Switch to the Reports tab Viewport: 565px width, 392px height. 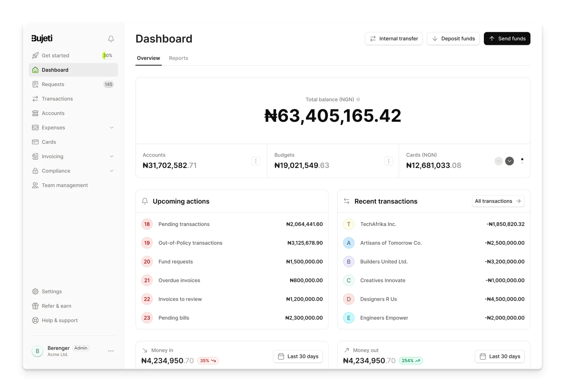[x=178, y=58]
